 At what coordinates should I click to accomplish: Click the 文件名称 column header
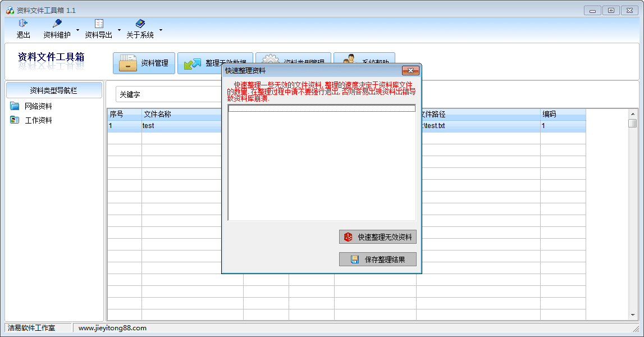(x=180, y=114)
